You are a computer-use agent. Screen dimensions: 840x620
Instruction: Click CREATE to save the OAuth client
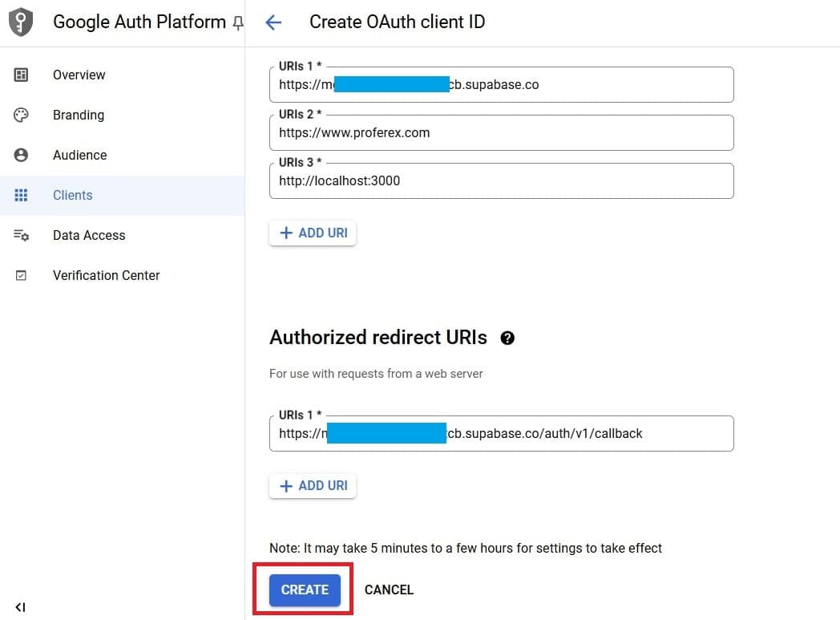(304, 590)
